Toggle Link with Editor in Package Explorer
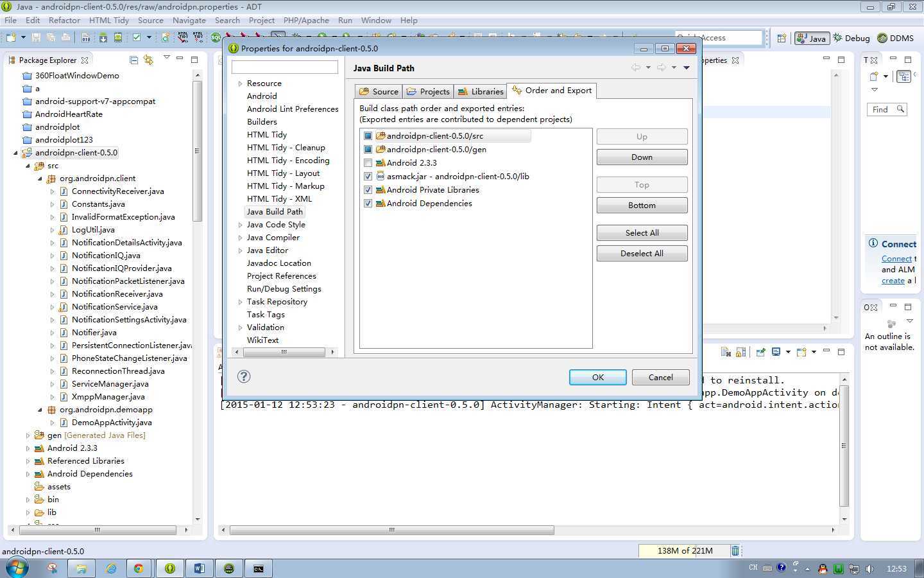Image resolution: width=924 pixels, height=578 pixels. (x=148, y=60)
